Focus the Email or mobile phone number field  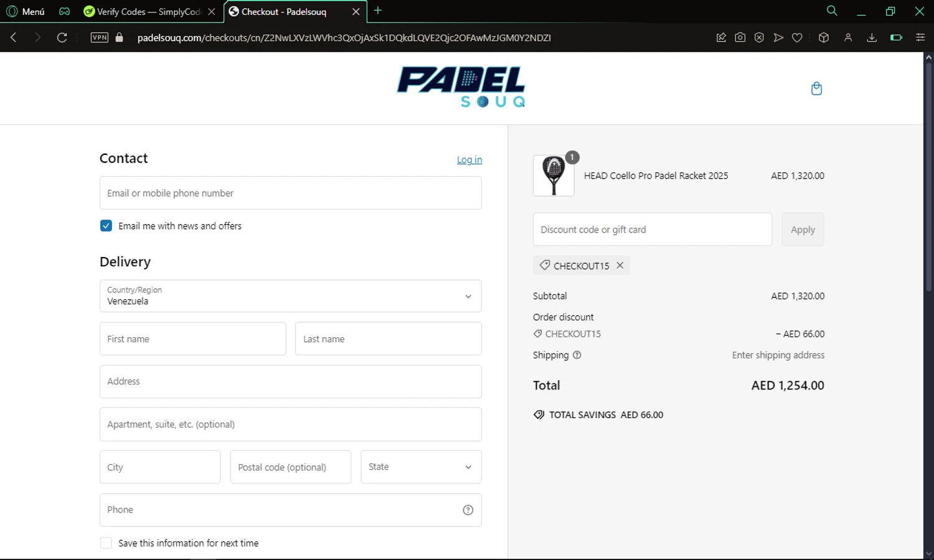(x=291, y=193)
